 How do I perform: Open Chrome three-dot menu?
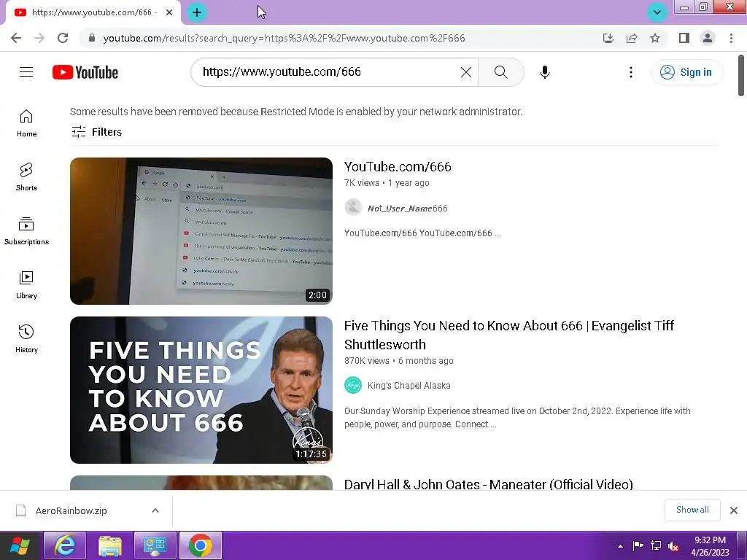(x=731, y=38)
